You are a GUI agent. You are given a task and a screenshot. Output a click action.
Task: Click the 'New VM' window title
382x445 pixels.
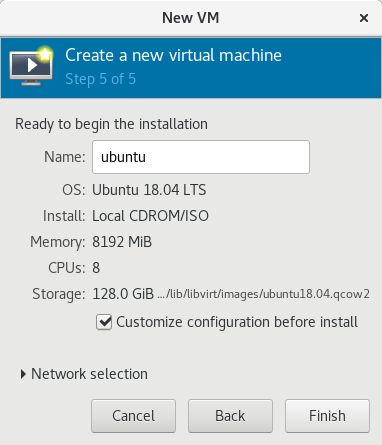(x=191, y=18)
